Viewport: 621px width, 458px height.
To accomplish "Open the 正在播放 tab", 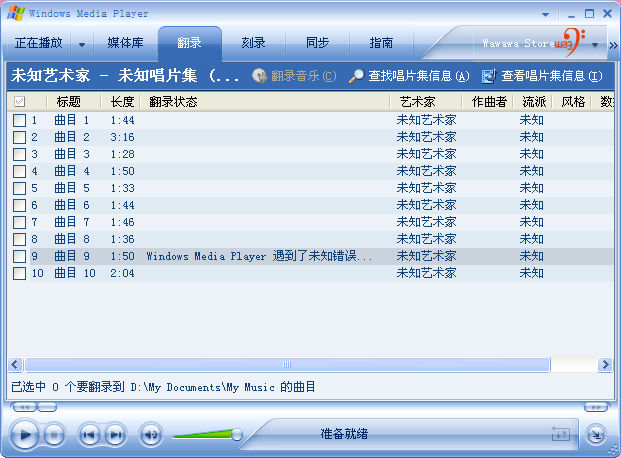I will tap(38, 43).
